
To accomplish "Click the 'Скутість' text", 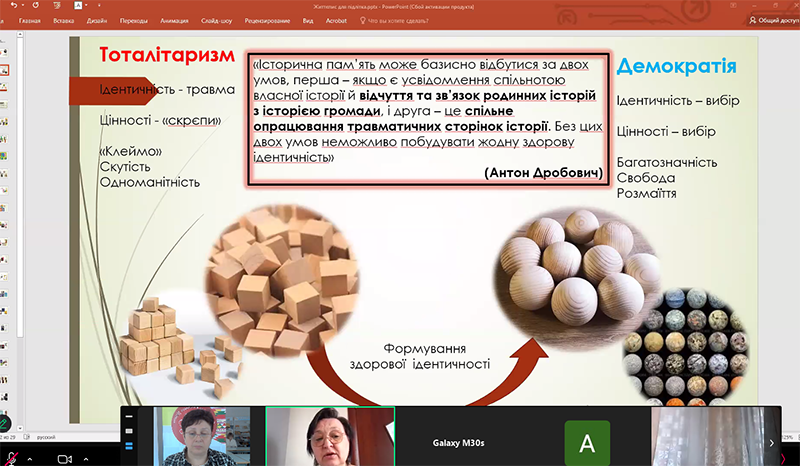I will [x=125, y=167].
